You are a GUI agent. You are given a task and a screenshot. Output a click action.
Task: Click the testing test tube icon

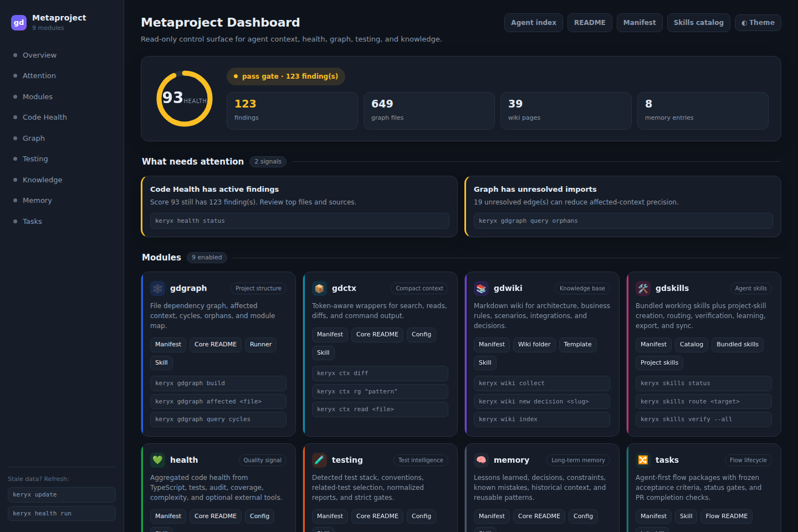click(x=320, y=461)
